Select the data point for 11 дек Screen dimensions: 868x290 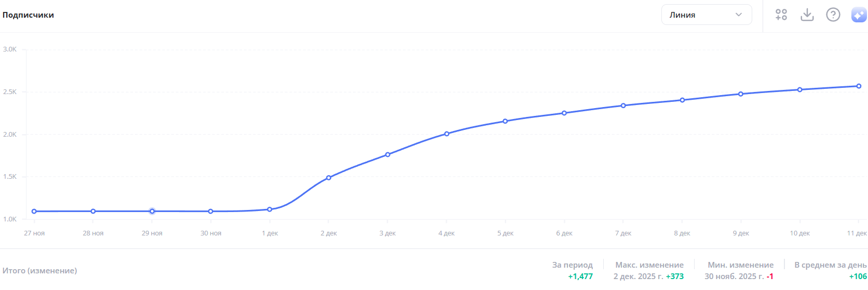859,86
